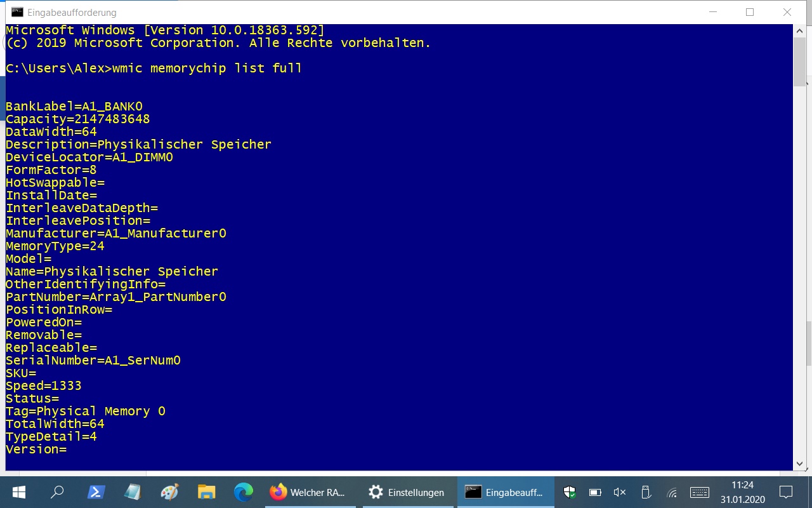Image resolution: width=812 pixels, height=508 pixels.
Task: Click 'Version=' line
Action: coord(36,449)
